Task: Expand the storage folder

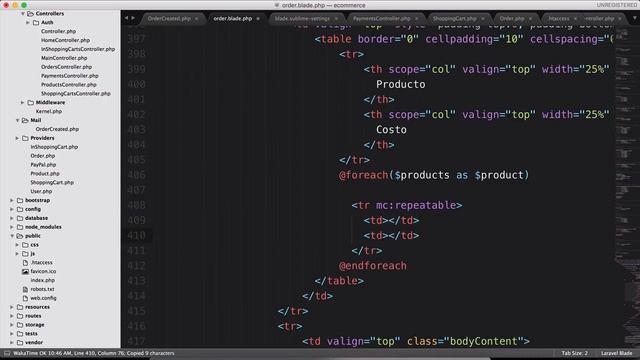Action: (x=12, y=325)
